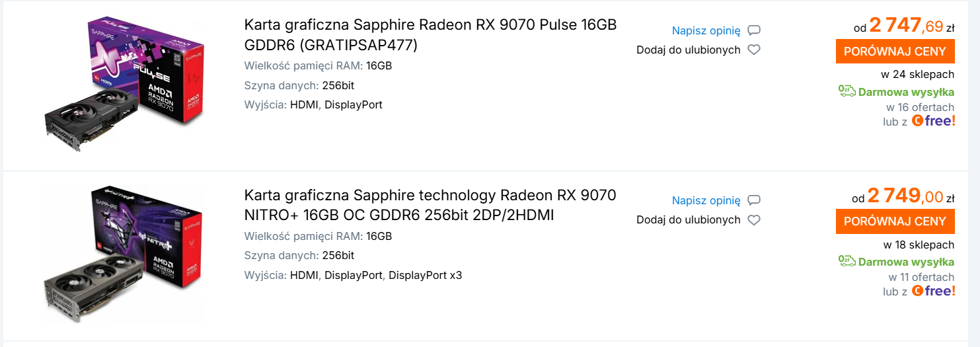The height and width of the screenshot is (347, 980).
Task: Click the free! logo on Pulse offer
Action: pos(934,121)
